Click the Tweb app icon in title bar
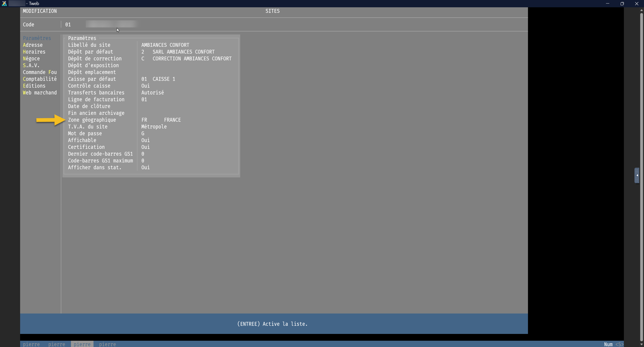This screenshot has height=347, width=644. 4,4
